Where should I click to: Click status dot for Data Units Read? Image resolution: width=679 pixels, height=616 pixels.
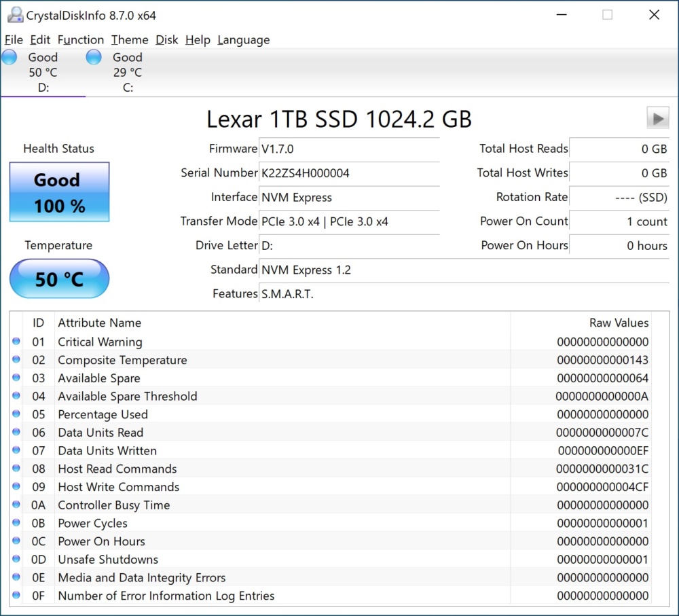coord(16,433)
